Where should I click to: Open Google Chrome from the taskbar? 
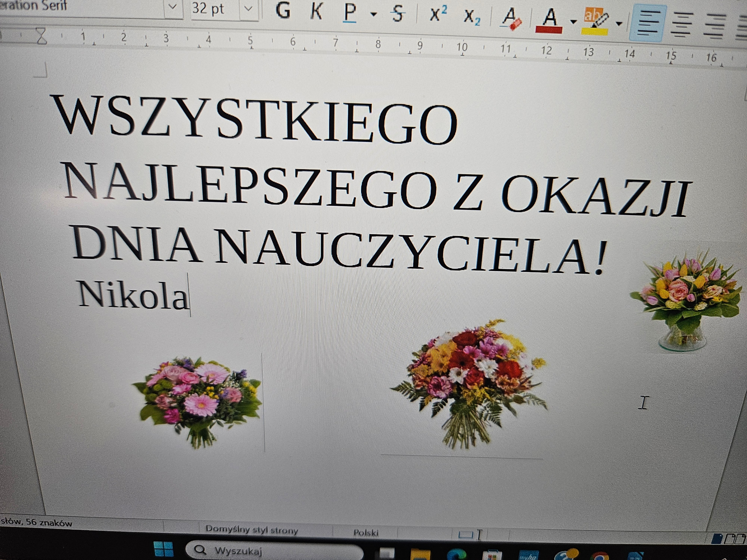click(x=600, y=556)
